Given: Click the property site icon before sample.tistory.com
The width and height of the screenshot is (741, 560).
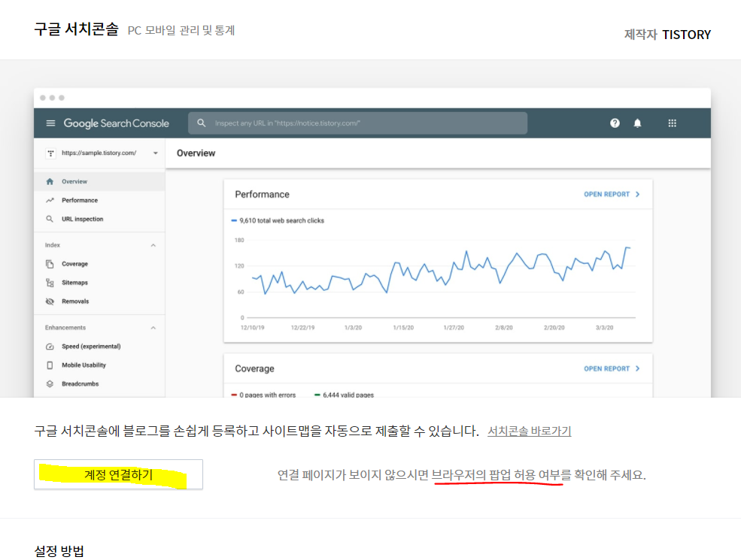Looking at the screenshot, I should click(50, 153).
